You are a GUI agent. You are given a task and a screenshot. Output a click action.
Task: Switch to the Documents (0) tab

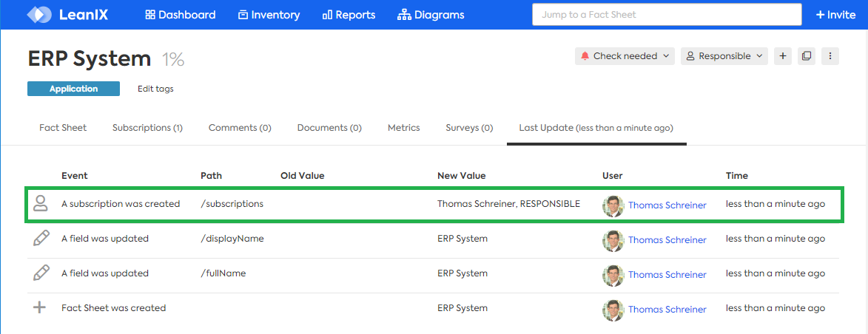click(329, 128)
